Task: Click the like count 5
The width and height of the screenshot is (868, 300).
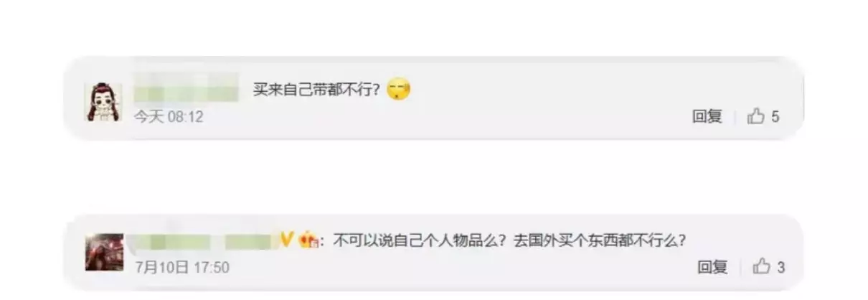Action: click(x=775, y=117)
